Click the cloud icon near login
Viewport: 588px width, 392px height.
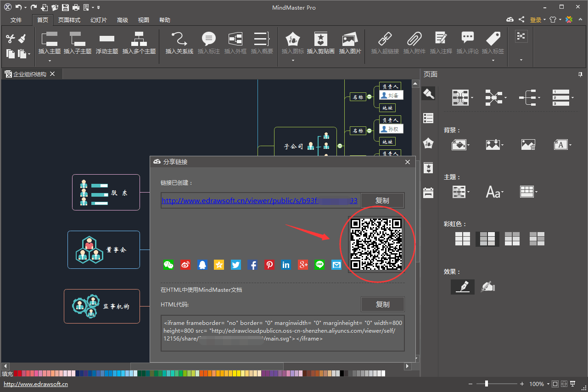click(510, 19)
